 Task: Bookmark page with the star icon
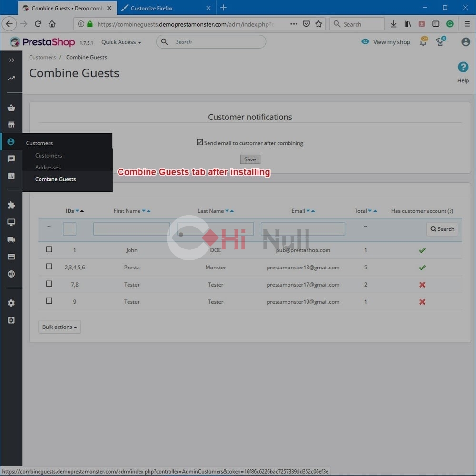point(318,24)
